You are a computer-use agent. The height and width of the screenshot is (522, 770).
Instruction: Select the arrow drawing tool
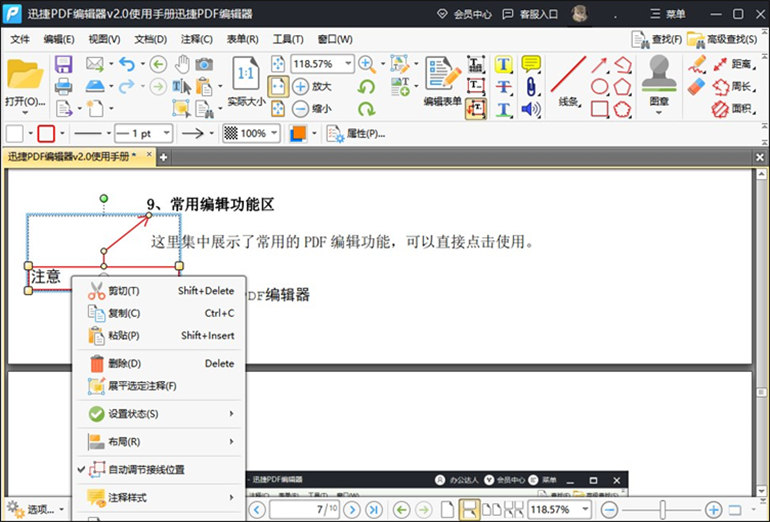click(x=599, y=65)
